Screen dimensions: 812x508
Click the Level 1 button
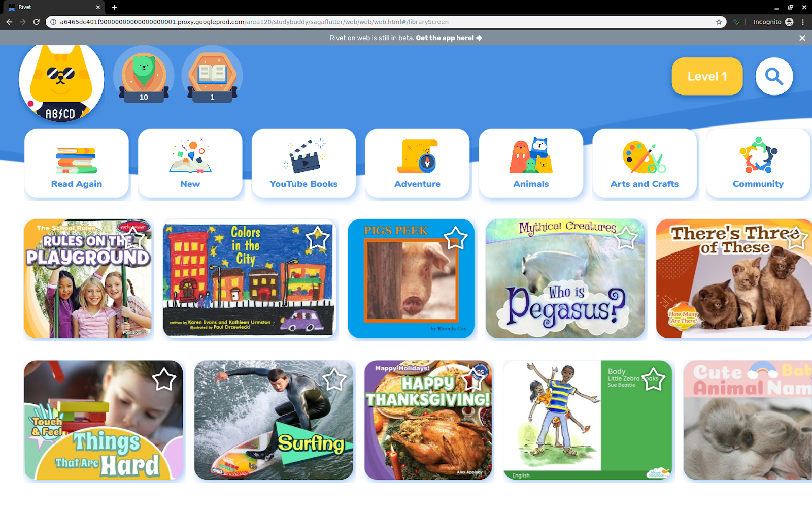707,76
